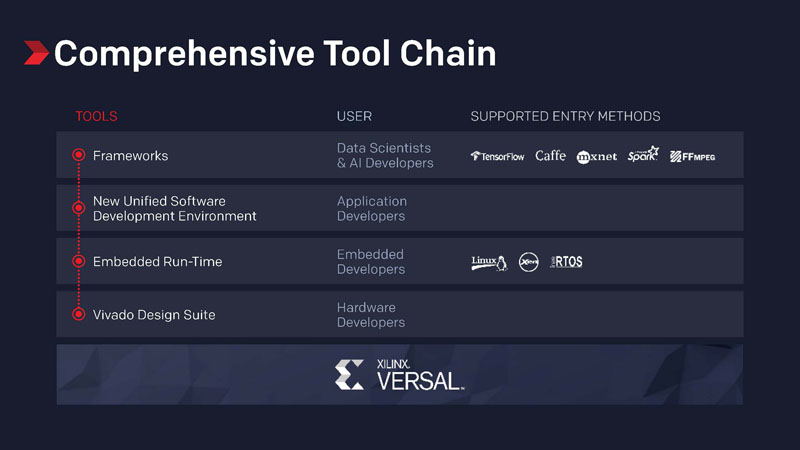Click the Supported Entry Methods header
Screen dimensions: 800x450
565,116
